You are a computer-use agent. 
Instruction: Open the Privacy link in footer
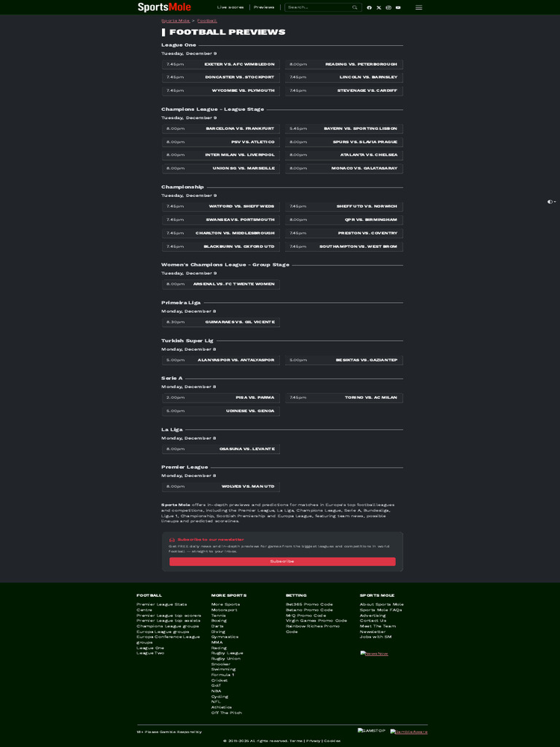314,741
